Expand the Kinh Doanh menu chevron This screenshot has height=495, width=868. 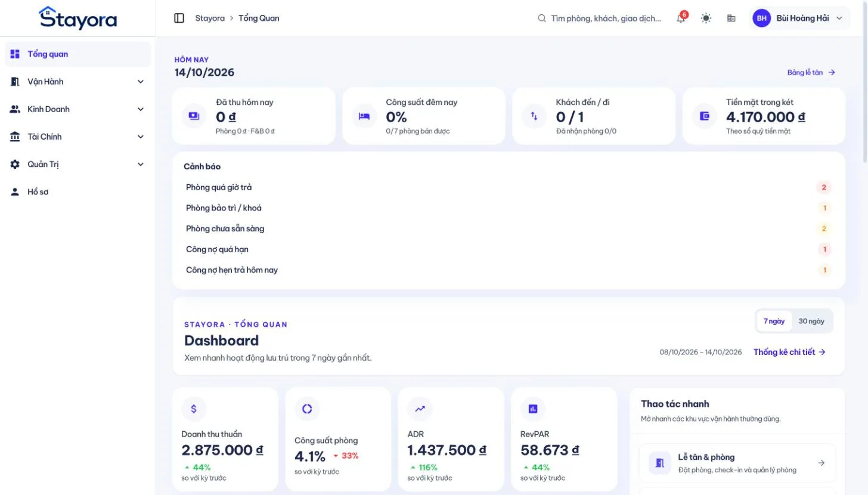click(x=141, y=109)
